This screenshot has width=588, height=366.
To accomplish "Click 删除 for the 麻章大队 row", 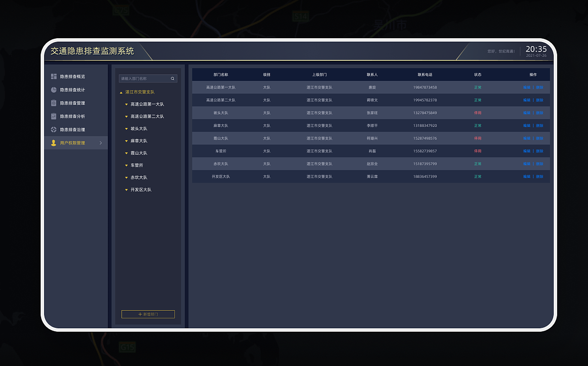I will (x=539, y=125).
